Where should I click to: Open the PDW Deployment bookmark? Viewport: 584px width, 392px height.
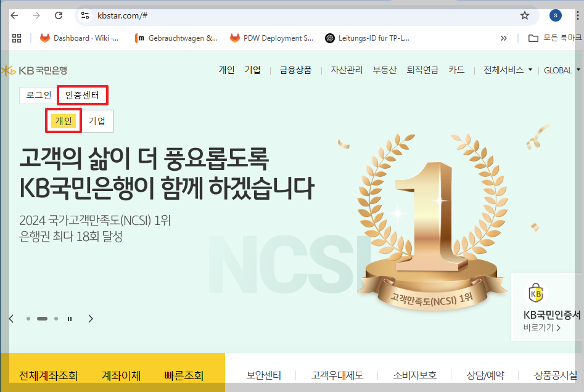[272, 38]
